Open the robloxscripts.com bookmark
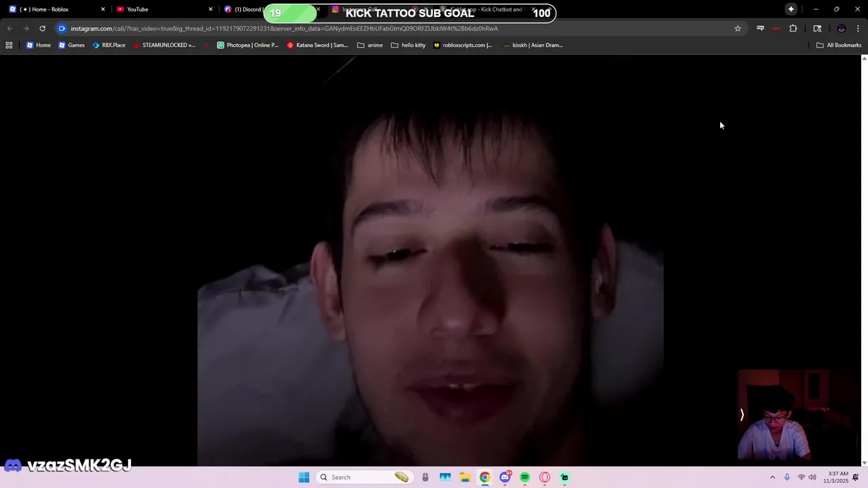The height and width of the screenshot is (488, 868). pyautogui.click(x=462, y=45)
